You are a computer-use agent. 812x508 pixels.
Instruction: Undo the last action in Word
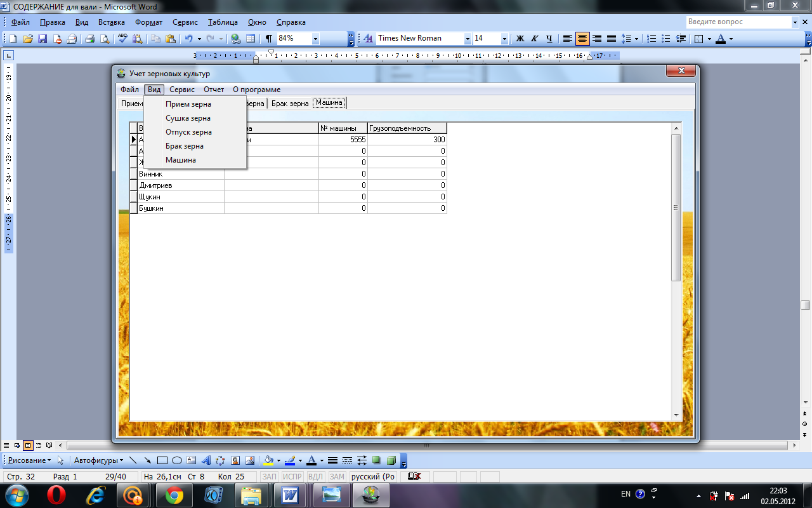pyautogui.click(x=188, y=39)
